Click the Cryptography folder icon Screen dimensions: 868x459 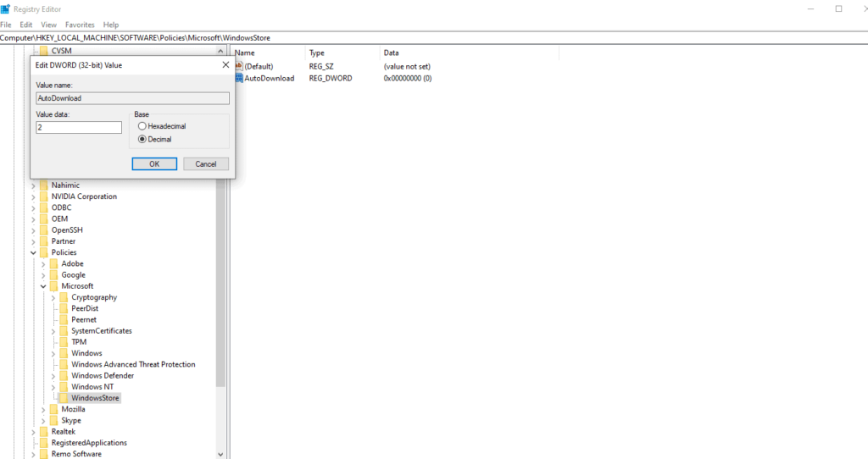(64, 297)
